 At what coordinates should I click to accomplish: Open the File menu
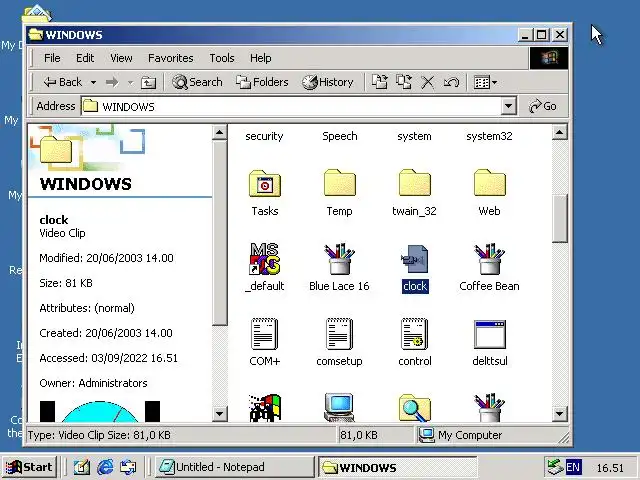(x=52, y=58)
